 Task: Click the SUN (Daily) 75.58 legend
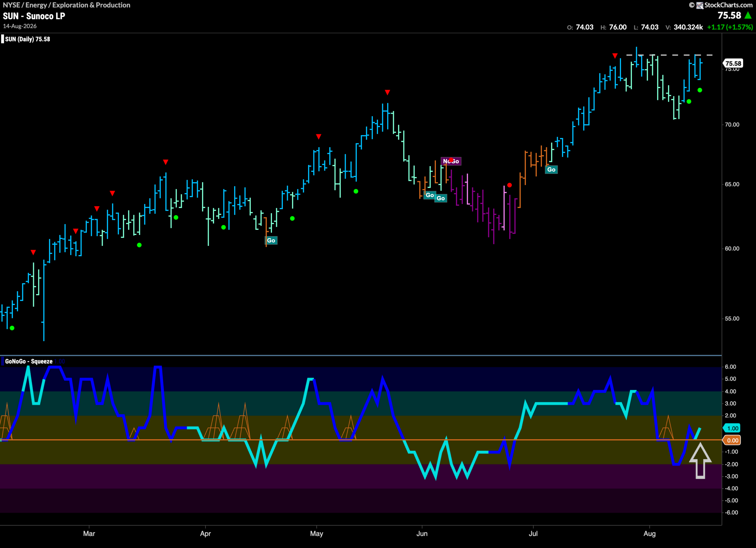tap(27, 39)
